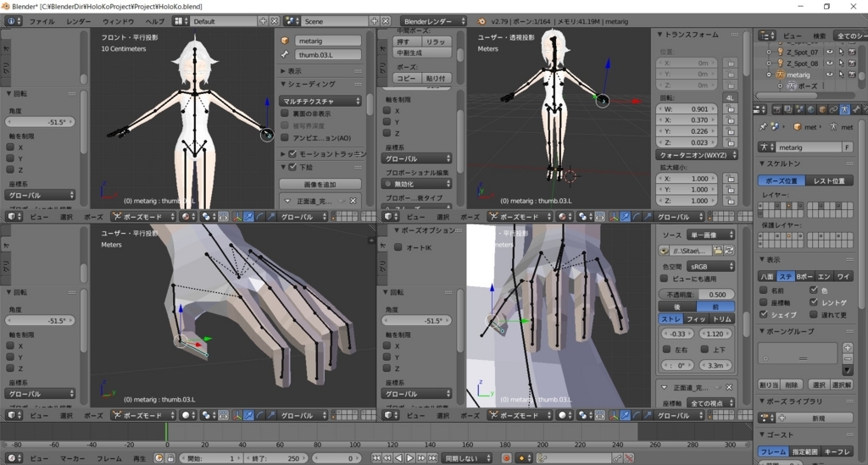
Task: Switch to レスト位置 button
Action: [829, 181]
